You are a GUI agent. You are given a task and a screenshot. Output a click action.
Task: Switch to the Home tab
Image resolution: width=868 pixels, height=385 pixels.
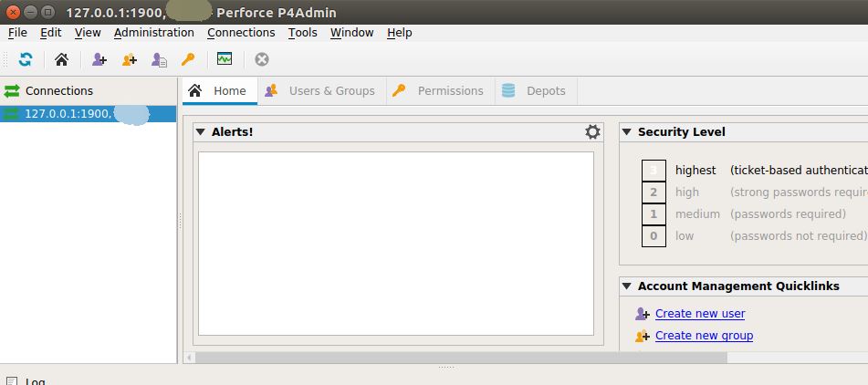pyautogui.click(x=220, y=90)
